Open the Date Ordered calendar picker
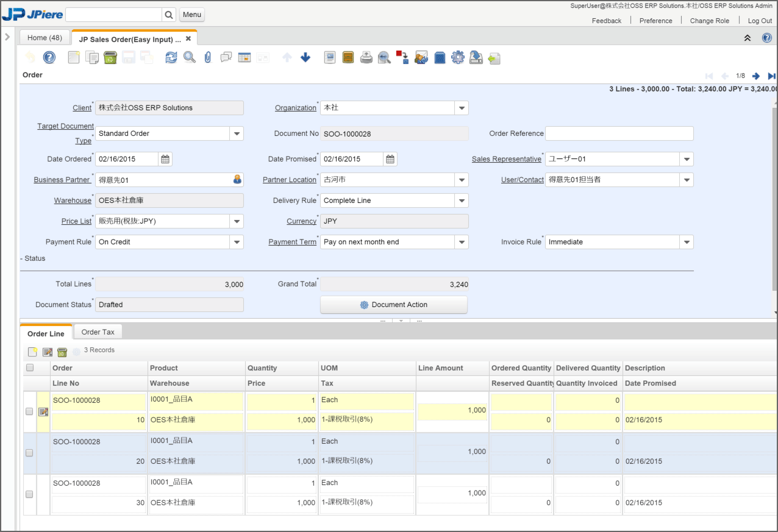The width and height of the screenshot is (778, 532). [x=165, y=159]
